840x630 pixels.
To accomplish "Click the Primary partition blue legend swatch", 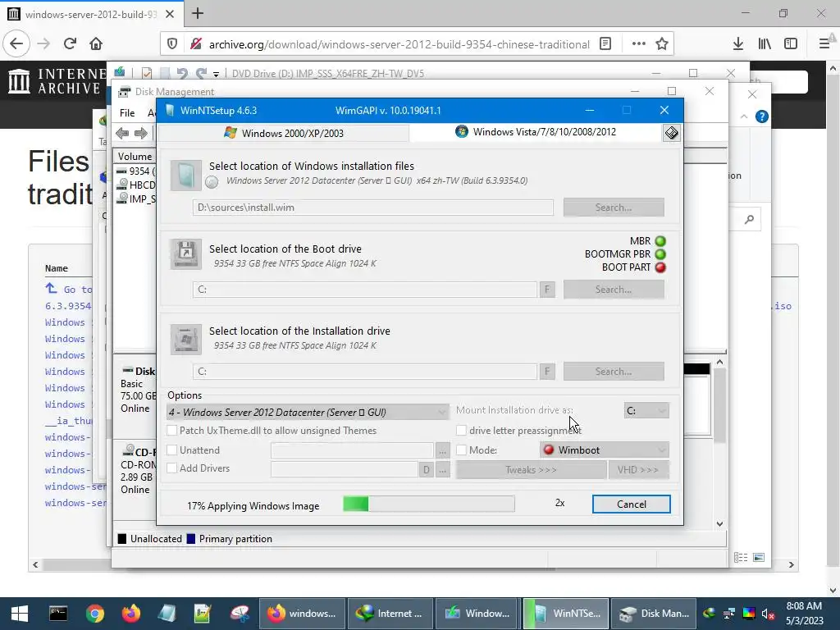I will [190, 539].
